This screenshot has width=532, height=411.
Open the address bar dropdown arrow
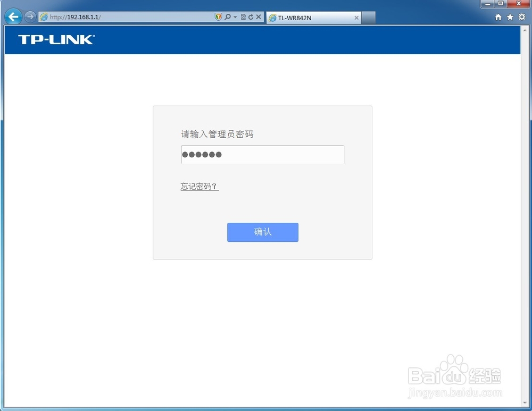pos(235,17)
